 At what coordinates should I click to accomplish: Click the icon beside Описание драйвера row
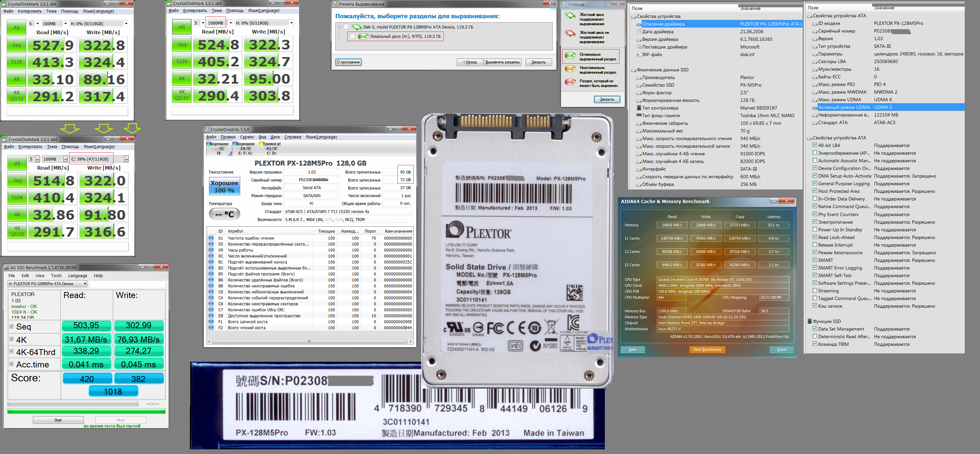coord(639,24)
